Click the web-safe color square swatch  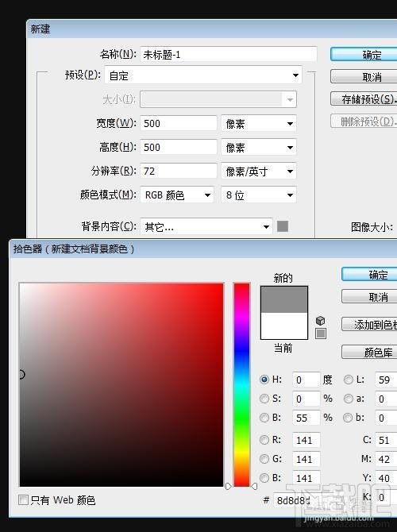tap(321, 333)
